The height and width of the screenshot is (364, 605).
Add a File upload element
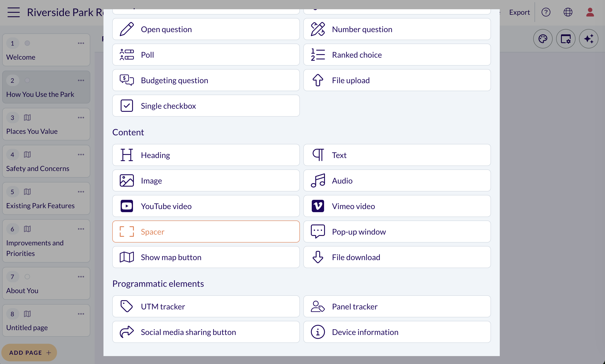click(397, 80)
